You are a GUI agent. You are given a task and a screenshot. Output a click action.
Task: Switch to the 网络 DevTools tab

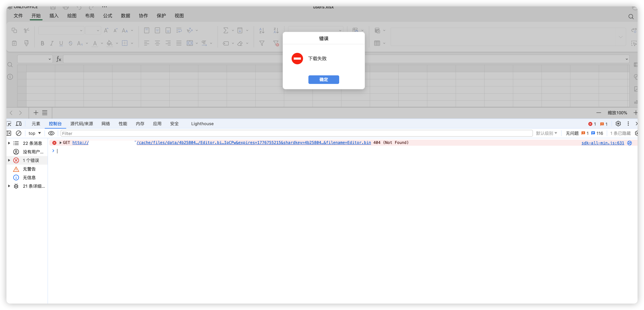point(106,124)
